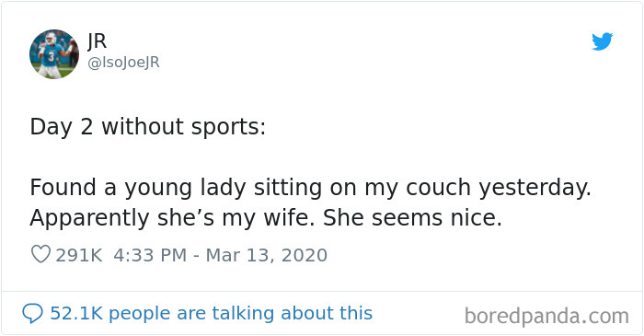
Task: Click the word 'yesterday' in the tweet
Action: click(533, 189)
